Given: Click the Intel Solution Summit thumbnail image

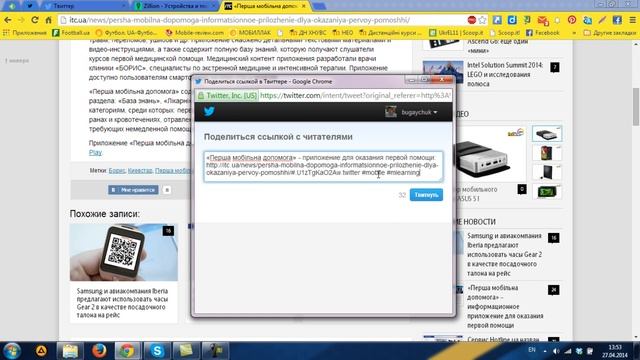Looking at the screenshot, I should coord(443,72).
